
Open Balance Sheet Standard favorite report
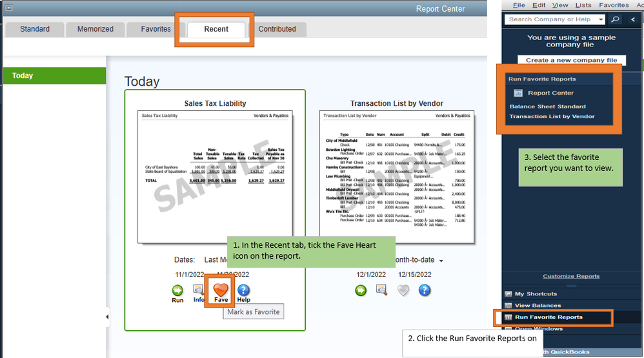click(x=547, y=106)
